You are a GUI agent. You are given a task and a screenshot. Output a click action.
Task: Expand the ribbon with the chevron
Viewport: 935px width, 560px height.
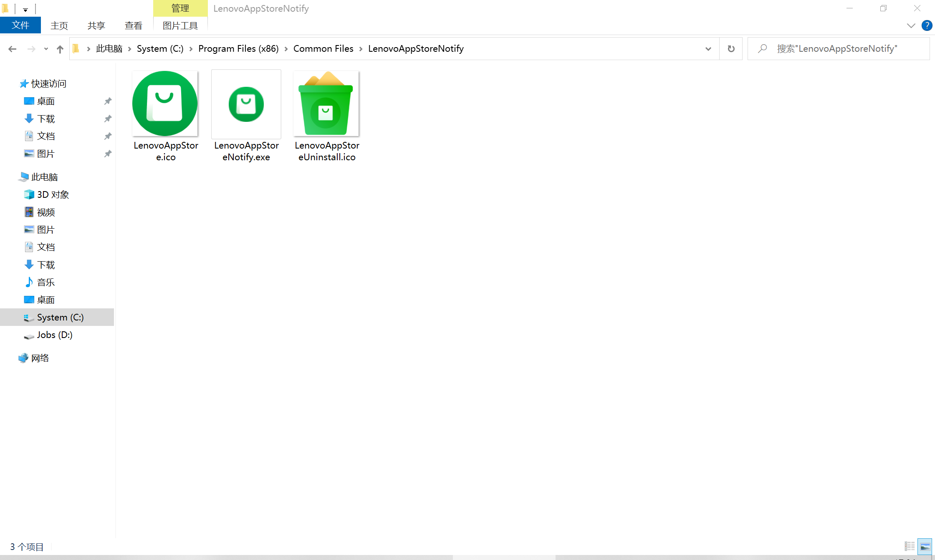pyautogui.click(x=911, y=25)
